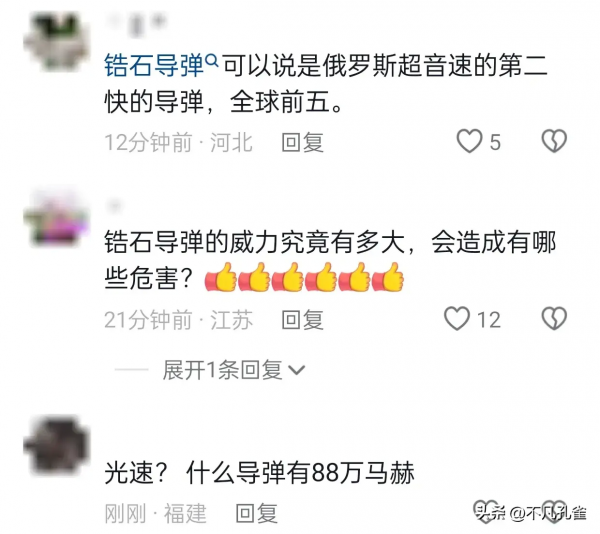The width and height of the screenshot is (600, 534).
Task: Open first commenter's blurred avatar
Action: pos(57,42)
